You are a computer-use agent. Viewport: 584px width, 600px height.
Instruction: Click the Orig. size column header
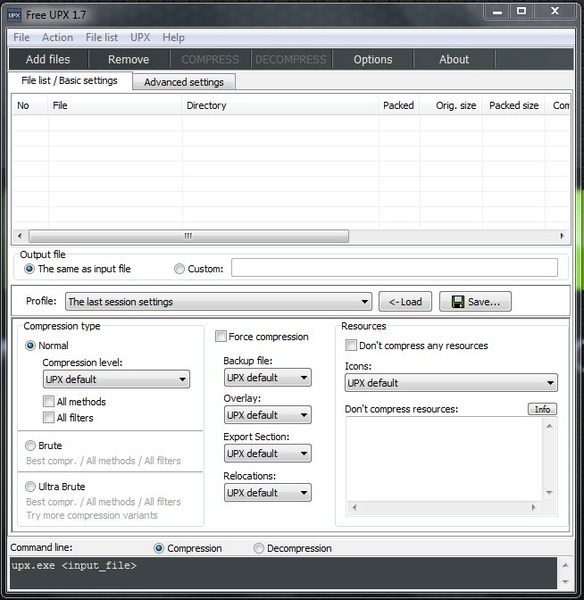pyautogui.click(x=451, y=106)
